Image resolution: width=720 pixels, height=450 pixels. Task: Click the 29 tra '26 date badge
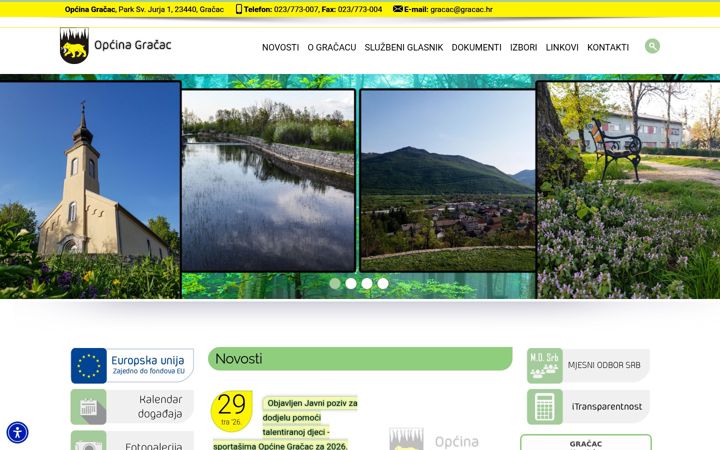pyautogui.click(x=232, y=411)
